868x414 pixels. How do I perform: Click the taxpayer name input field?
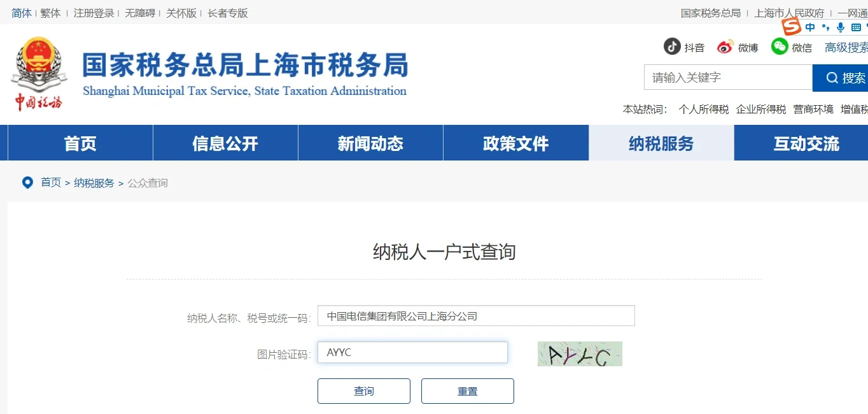click(475, 315)
